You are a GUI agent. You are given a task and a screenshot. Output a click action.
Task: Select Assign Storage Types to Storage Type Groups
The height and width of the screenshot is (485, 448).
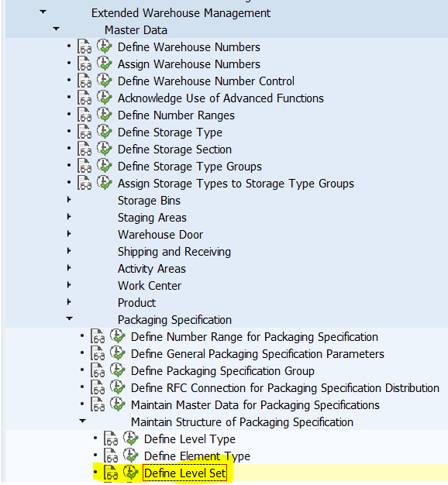(236, 184)
